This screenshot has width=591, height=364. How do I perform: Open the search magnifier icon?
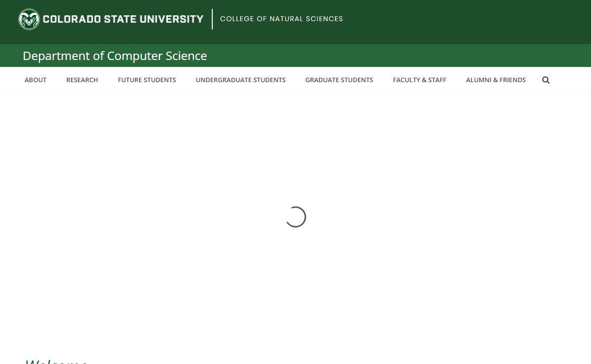[546, 80]
